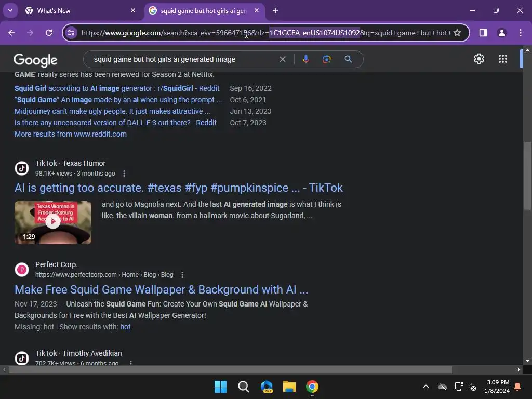Open site information icon in address bar
The width and height of the screenshot is (532, 399).
pyautogui.click(x=71, y=33)
